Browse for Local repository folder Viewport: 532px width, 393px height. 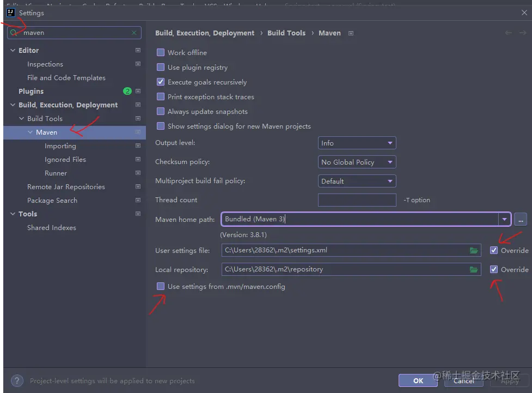pyautogui.click(x=474, y=269)
